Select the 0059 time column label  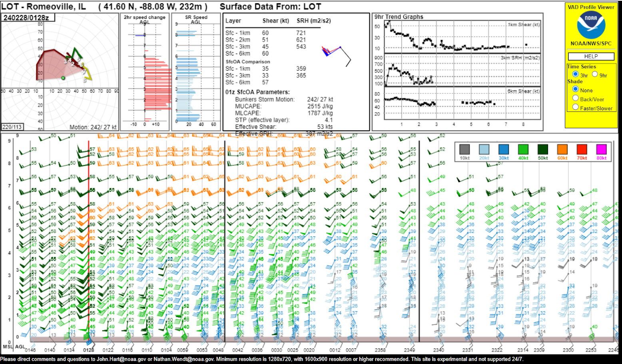(183, 350)
